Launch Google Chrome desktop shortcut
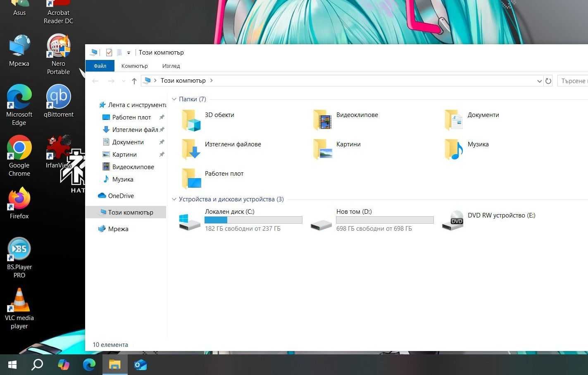The image size is (588, 375). coord(19,156)
